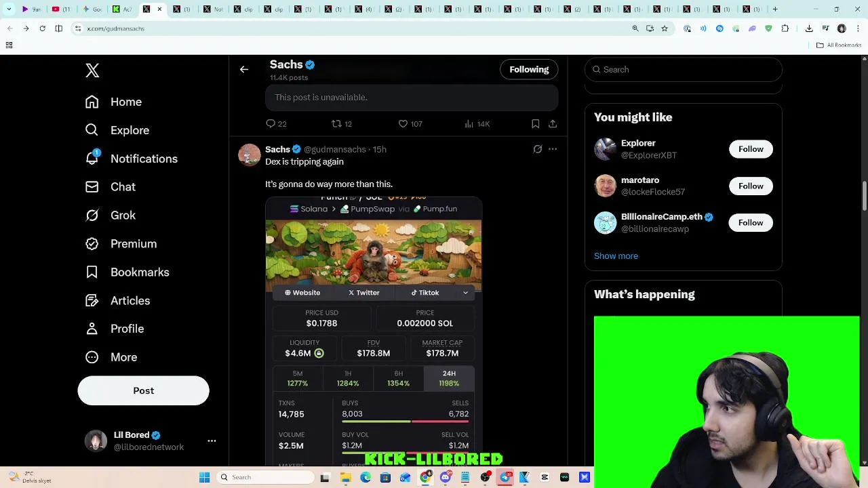Share the post above the Dex tweet
Viewport: 868px width, 488px height.
tap(553, 123)
